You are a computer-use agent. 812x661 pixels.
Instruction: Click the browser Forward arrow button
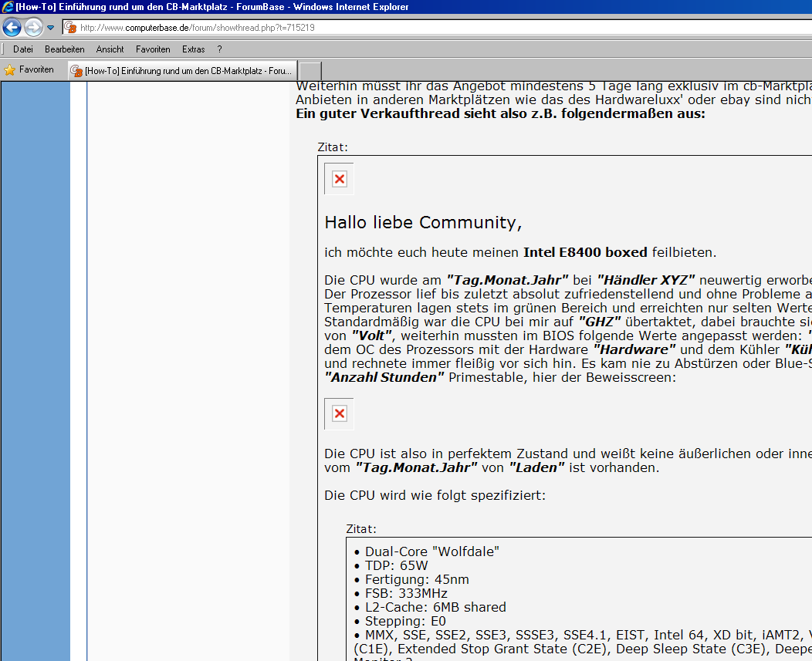point(34,28)
